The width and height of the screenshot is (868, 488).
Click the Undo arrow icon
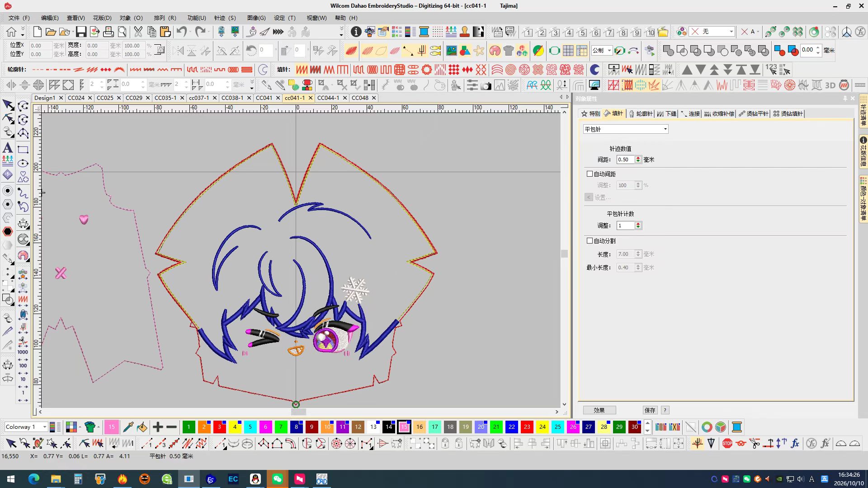[182, 32]
